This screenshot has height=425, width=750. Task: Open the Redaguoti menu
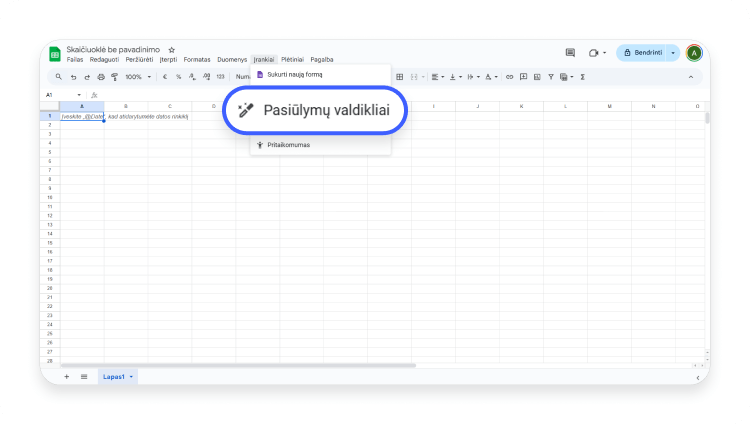104,60
